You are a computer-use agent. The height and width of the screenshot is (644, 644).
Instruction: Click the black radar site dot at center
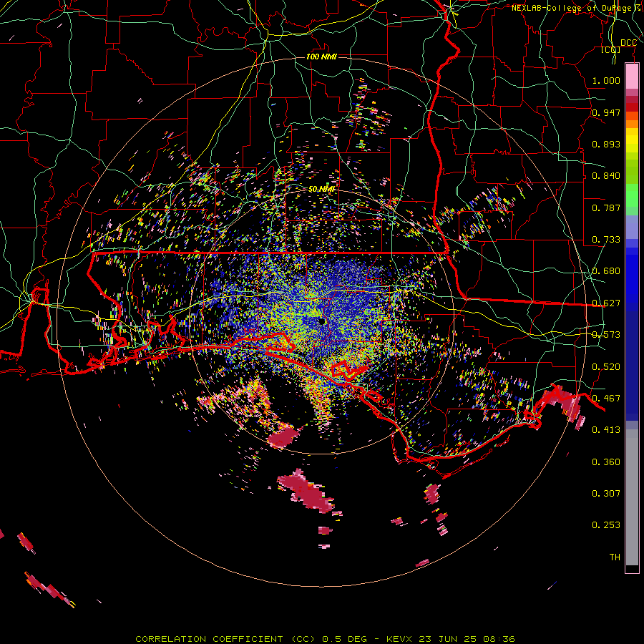click(x=322, y=322)
